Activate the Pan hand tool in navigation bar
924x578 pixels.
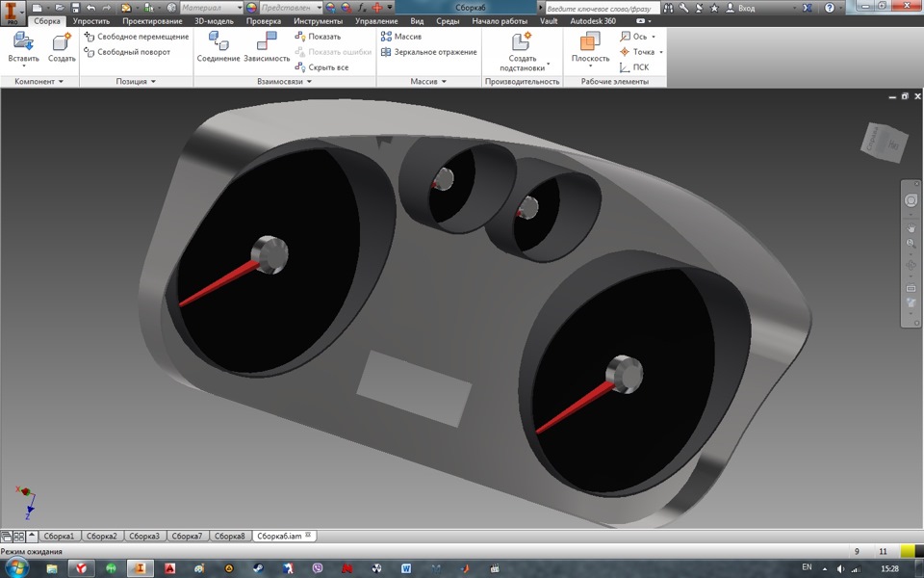coord(911,228)
